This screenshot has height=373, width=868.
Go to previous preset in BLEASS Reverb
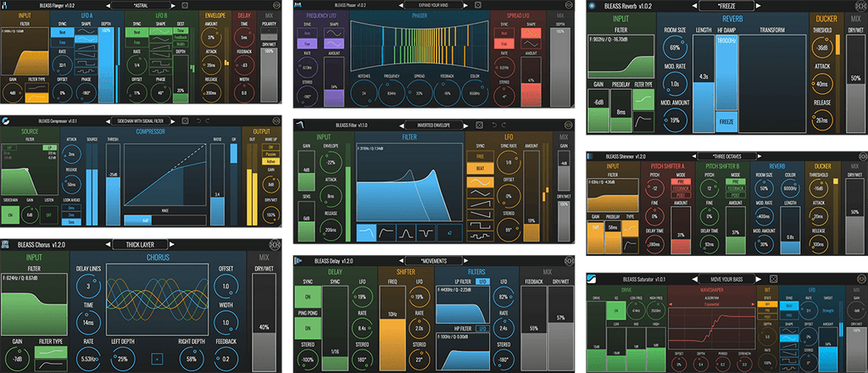[x=695, y=7]
